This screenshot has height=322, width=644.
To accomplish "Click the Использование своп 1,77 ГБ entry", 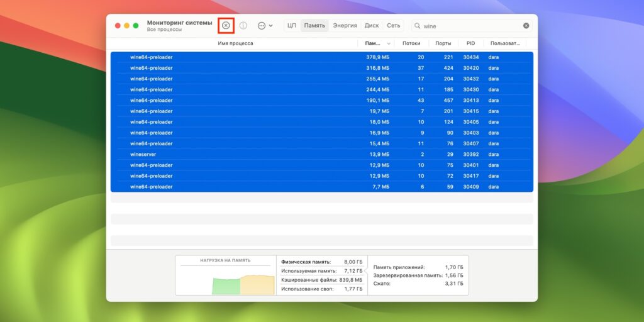I will click(x=321, y=289).
